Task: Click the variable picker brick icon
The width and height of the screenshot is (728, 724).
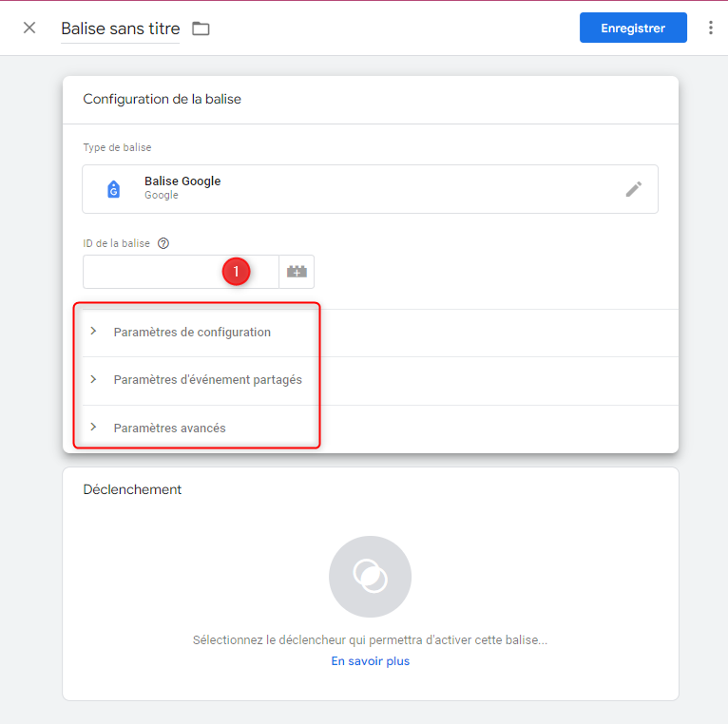Action: [297, 272]
